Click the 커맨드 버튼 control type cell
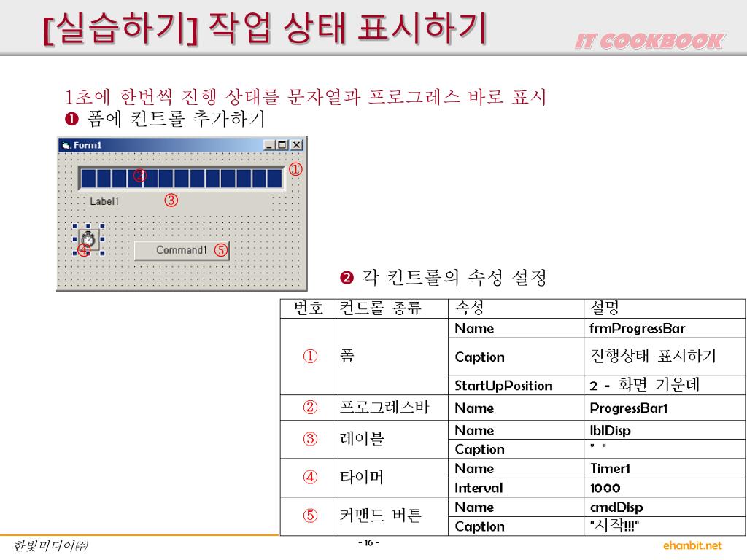The image size is (747, 560). click(x=393, y=516)
